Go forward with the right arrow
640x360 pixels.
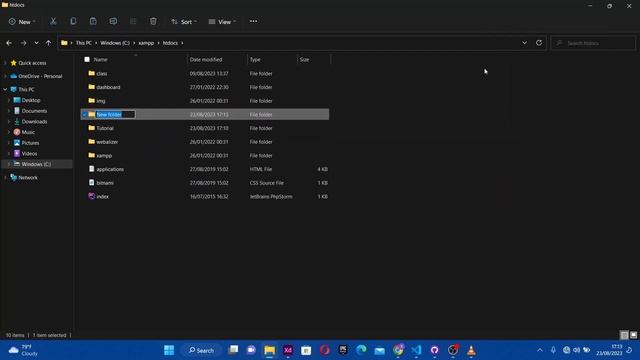coord(23,43)
